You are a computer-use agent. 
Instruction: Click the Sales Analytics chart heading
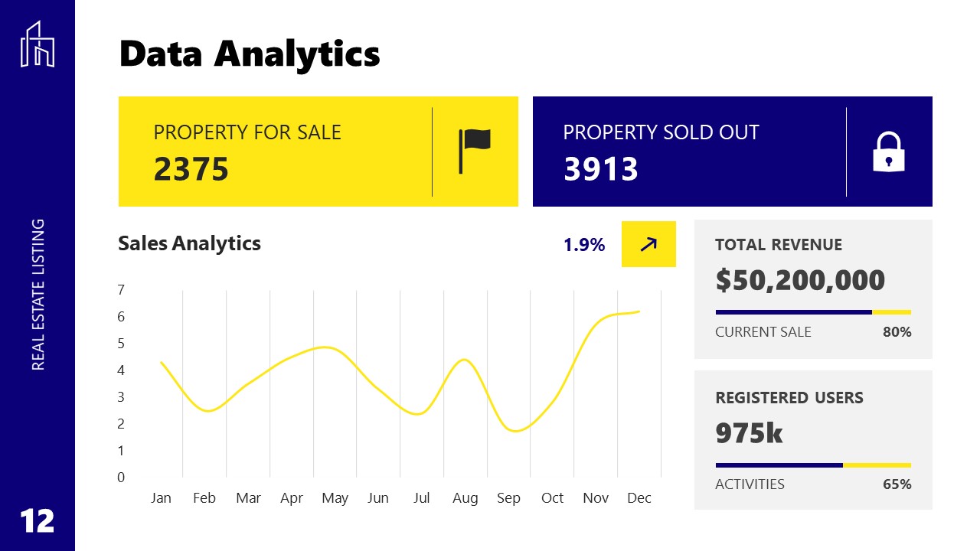click(189, 243)
